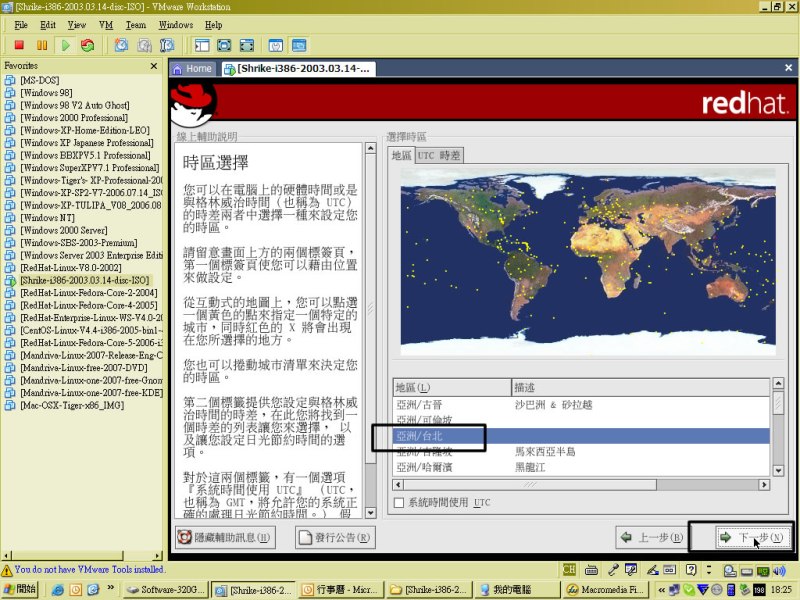
Task: Click the microphone icon on the language bar
Action: [x=613, y=570]
